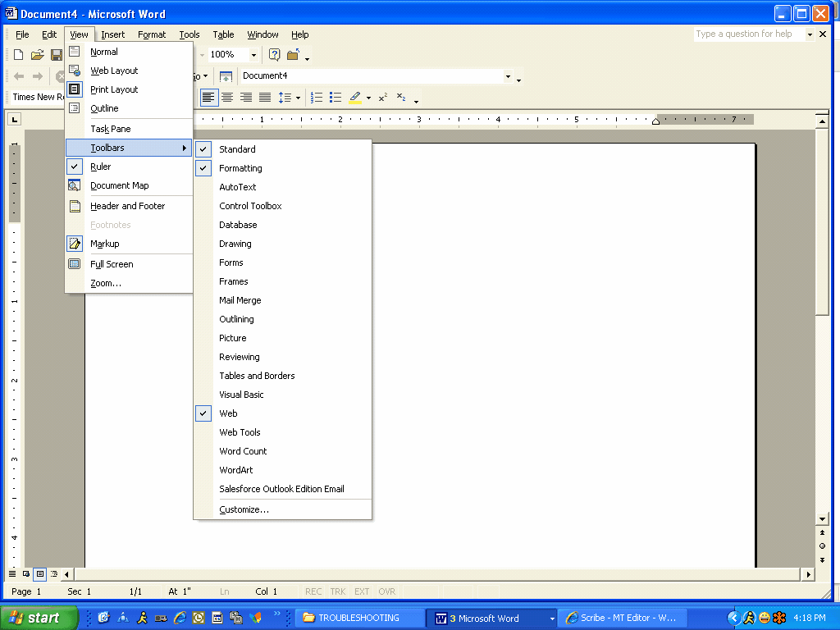840x630 pixels.
Task: Open the Insert menu
Action: click(113, 34)
